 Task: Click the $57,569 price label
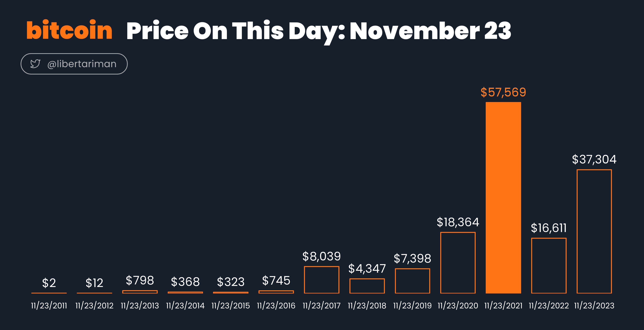click(x=503, y=92)
